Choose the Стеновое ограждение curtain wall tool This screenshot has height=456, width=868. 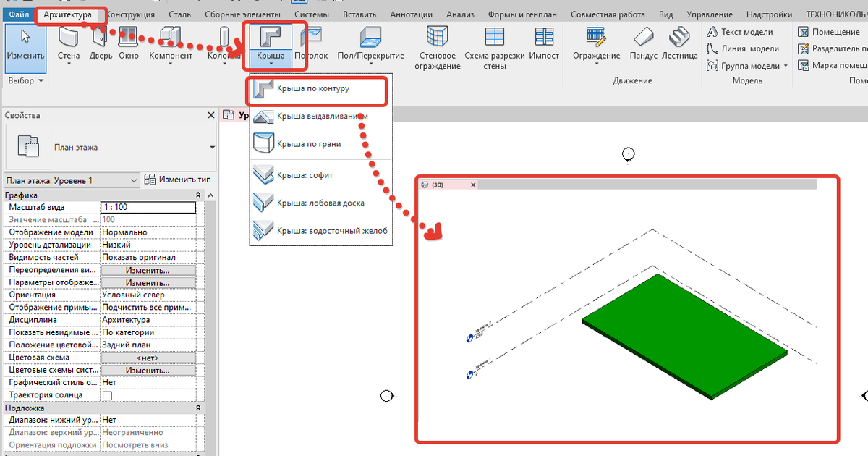click(x=438, y=48)
